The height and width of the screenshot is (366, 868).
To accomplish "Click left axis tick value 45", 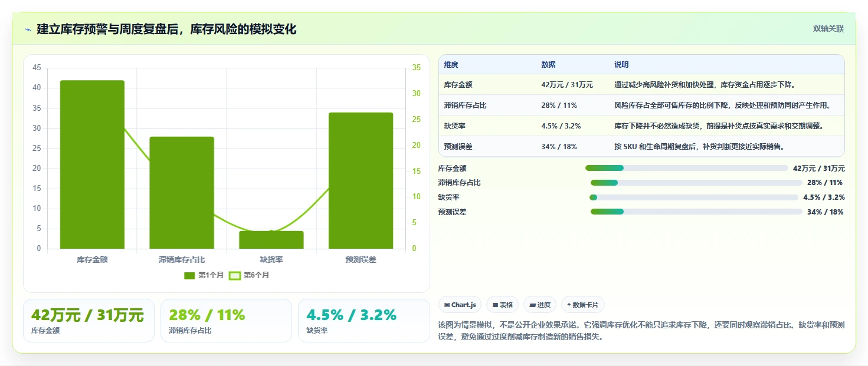I will coord(37,68).
